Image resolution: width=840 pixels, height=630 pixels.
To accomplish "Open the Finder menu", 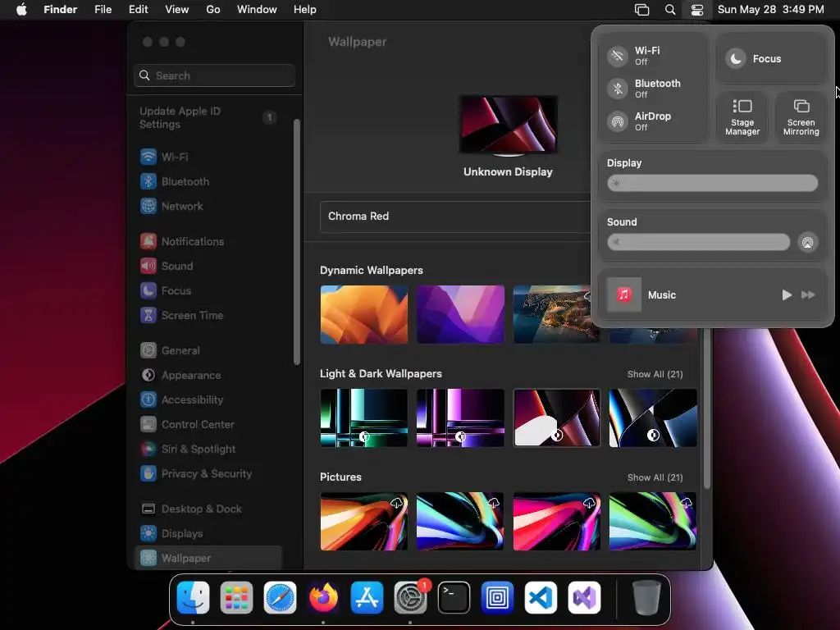I will [x=60, y=10].
